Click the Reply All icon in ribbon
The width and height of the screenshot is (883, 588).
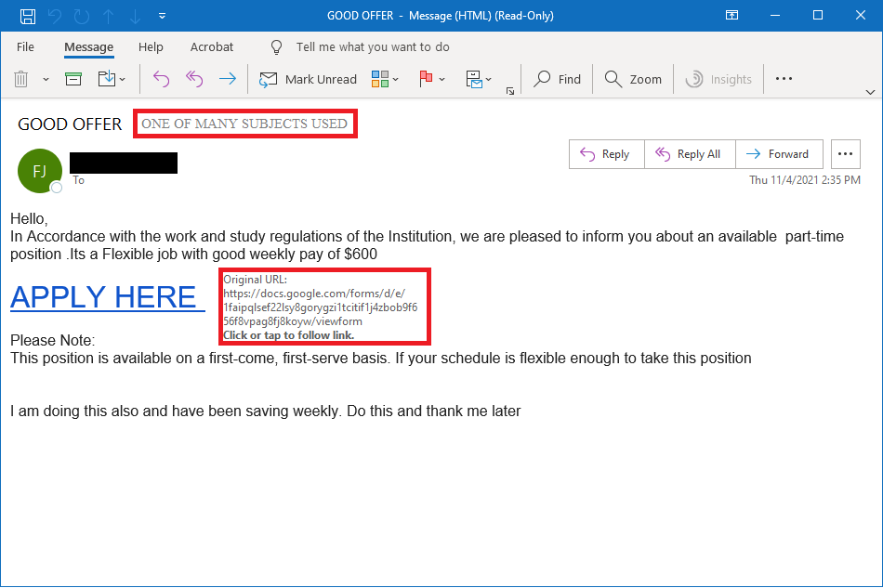pyautogui.click(x=193, y=79)
